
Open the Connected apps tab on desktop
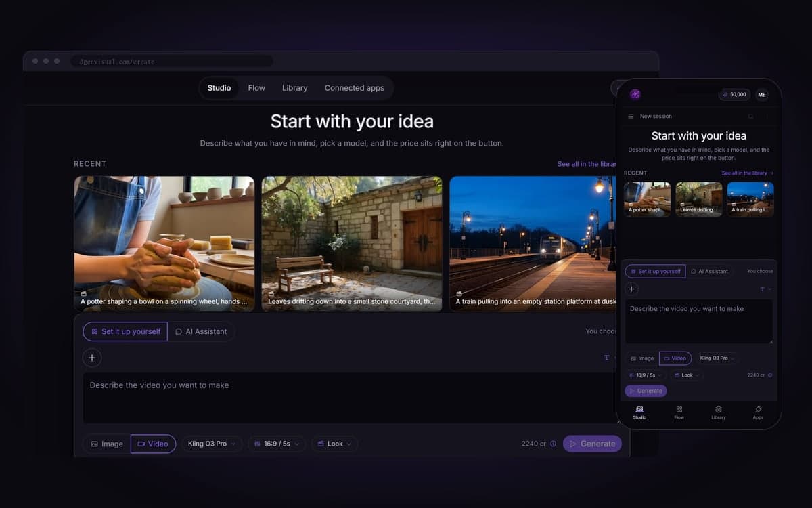click(354, 88)
